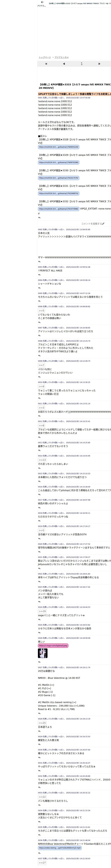Click reply arrow under post 0018
This screenshot has width=111, height=868.
39,521
